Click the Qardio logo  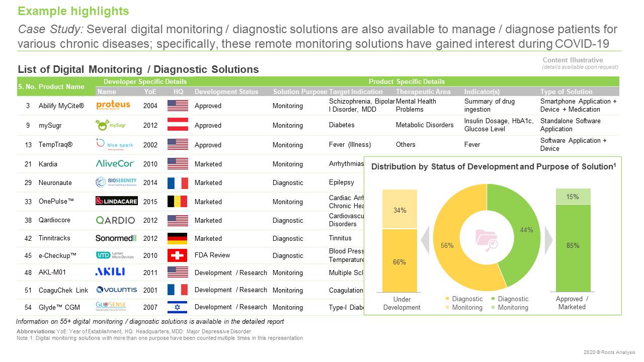pos(115,220)
